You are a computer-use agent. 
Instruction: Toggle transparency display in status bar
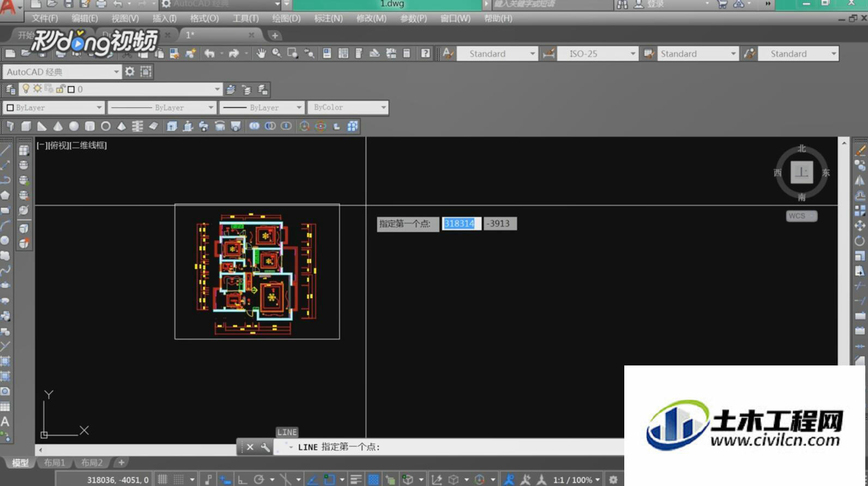pos(373,479)
